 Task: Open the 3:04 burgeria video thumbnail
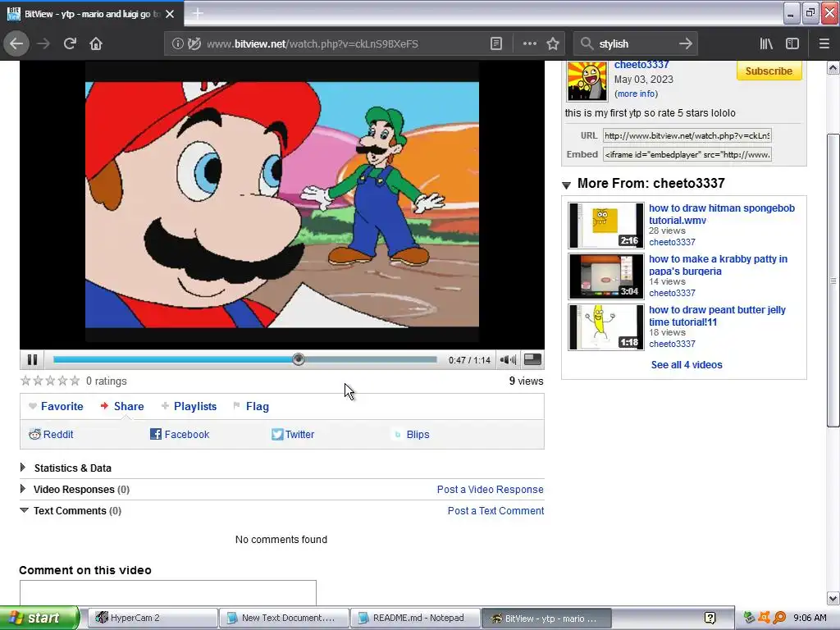click(x=606, y=276)
